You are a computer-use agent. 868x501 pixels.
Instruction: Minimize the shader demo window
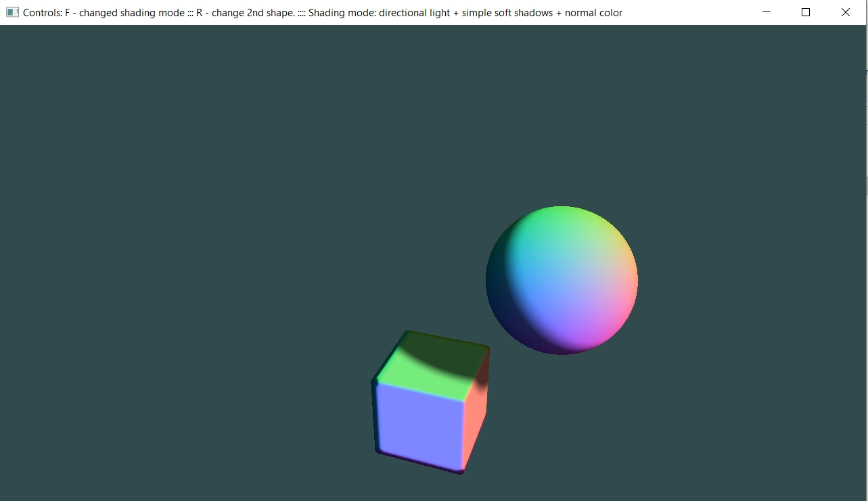767,12
